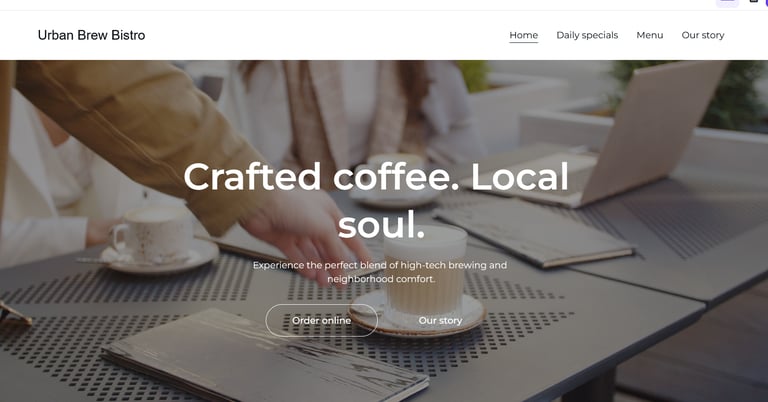This screenshot has height=402, width=768.
Task: Click the Our story hero button
Action: point(440,320)
